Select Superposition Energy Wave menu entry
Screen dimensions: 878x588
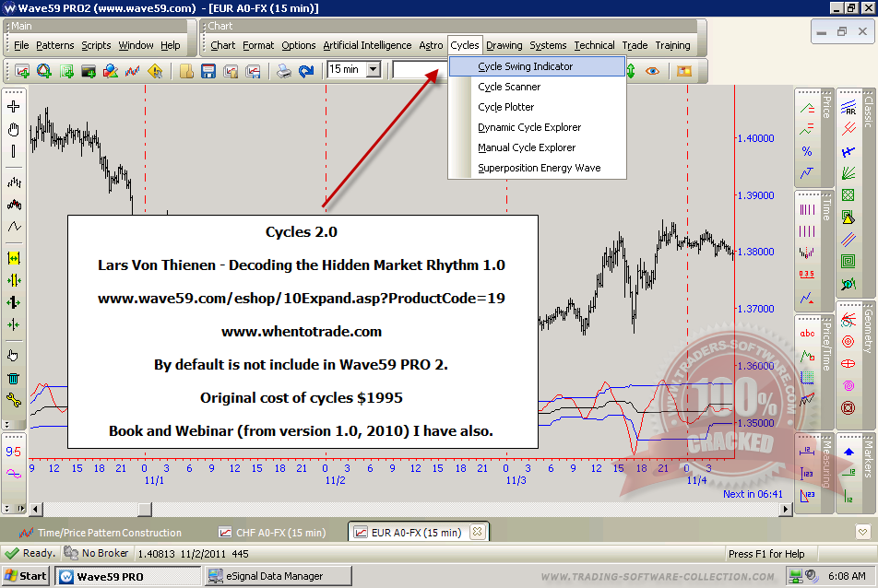coord(539,168)
